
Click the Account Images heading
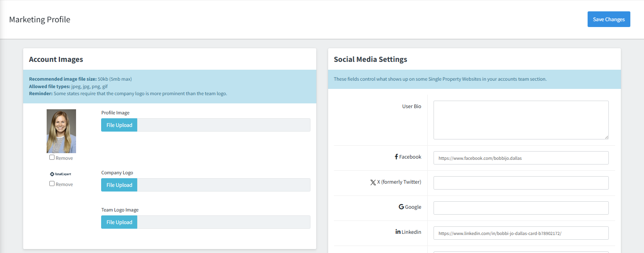pyautogui.click(x=56, y=60)
